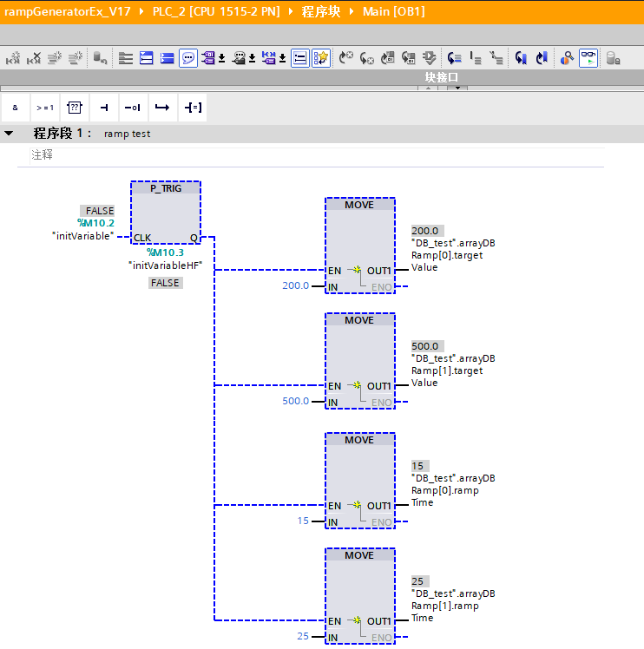Click the 注释 comment field
The image size is (644, 649).
coord(318,155)
